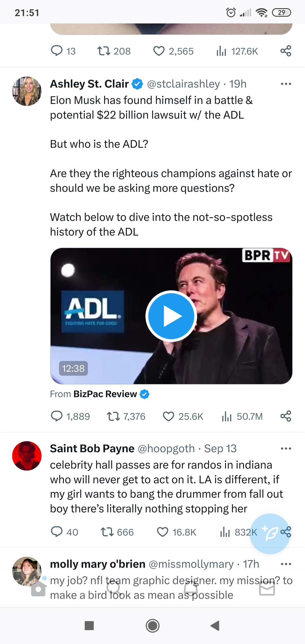Viewport: 305px width, 644px height.
Task: Like Saint Bob Payne's tweet
Action: 163,532
